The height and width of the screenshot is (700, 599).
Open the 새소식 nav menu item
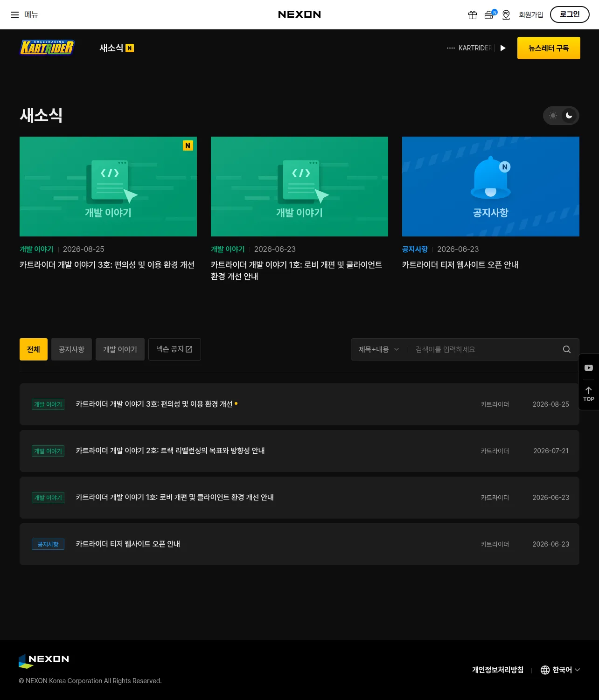[x=111, y=48]
